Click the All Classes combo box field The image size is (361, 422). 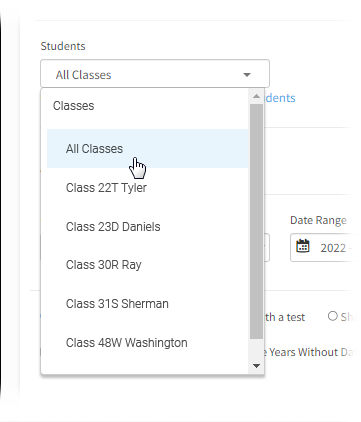[155, 74]
